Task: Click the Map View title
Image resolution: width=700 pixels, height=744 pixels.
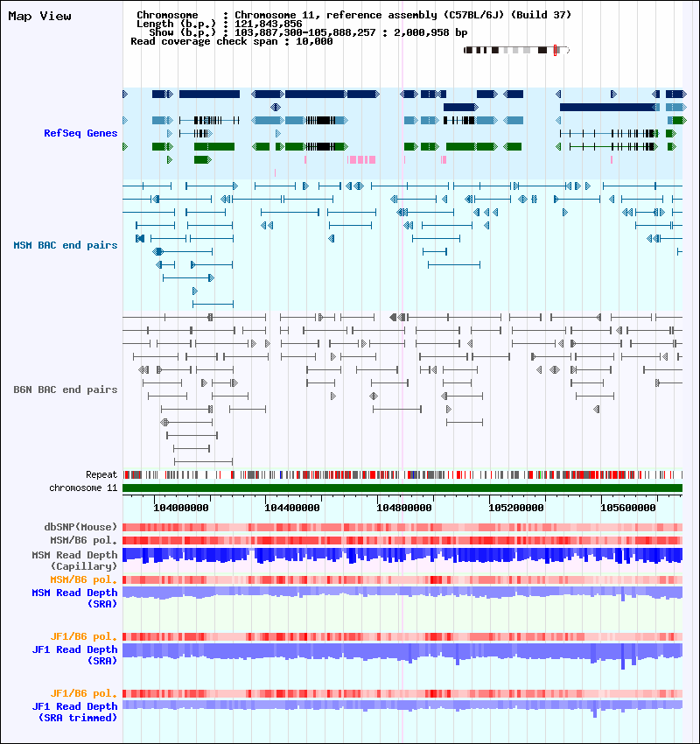Action: (40, 16)
